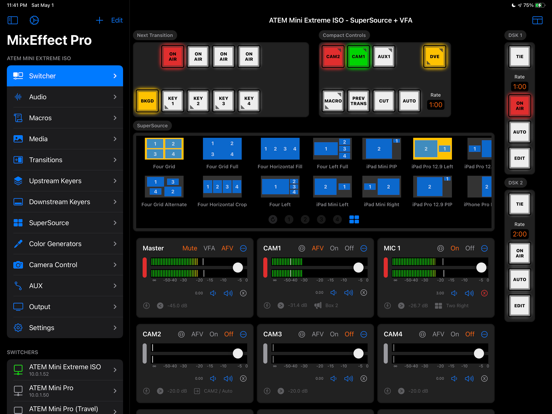
Task: Expand the Audio section chevron
Action: (115, 97)
